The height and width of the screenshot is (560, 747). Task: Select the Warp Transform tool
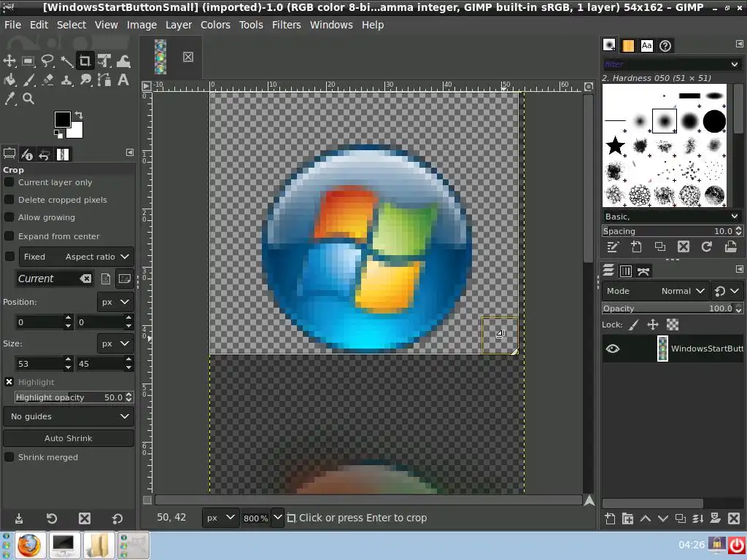click(x=123, y=61)
